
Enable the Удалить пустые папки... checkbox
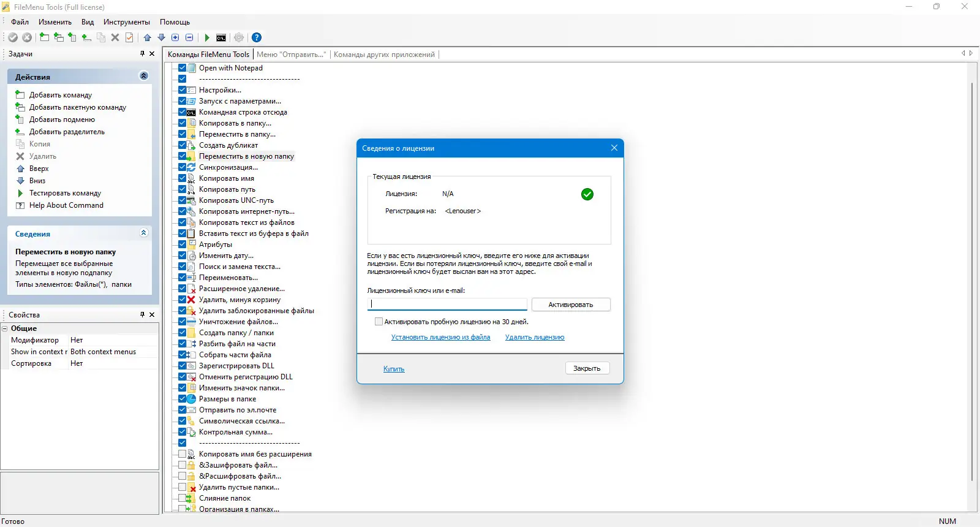182,487
